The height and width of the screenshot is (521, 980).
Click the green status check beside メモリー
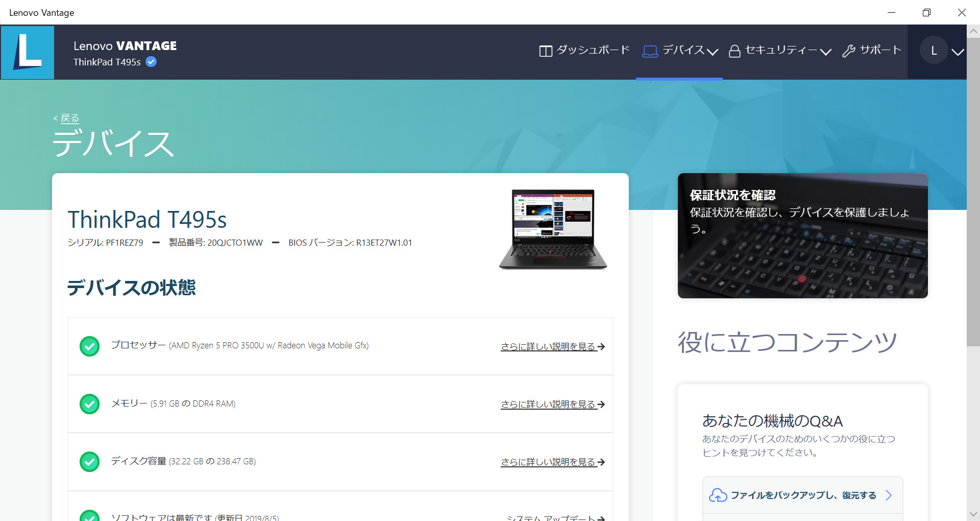pyautogui.click(x=90, y=404)
